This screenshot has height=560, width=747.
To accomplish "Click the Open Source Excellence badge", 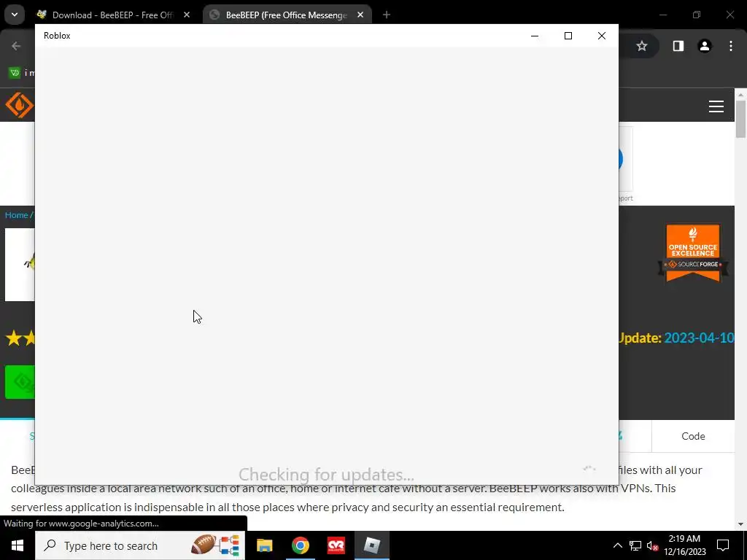I will point(693,253).
